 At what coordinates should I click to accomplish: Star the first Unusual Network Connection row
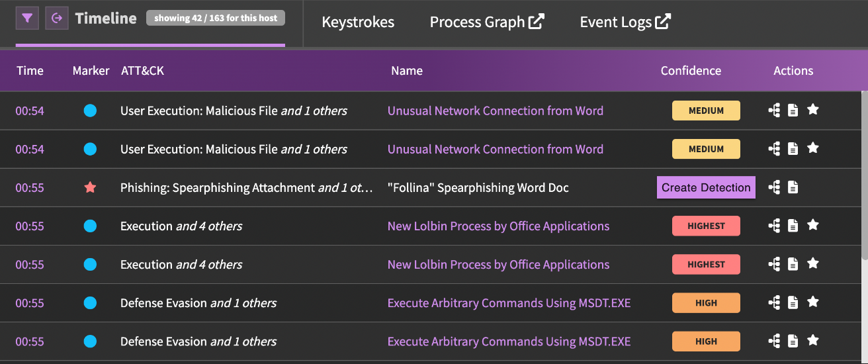[813, 111]
